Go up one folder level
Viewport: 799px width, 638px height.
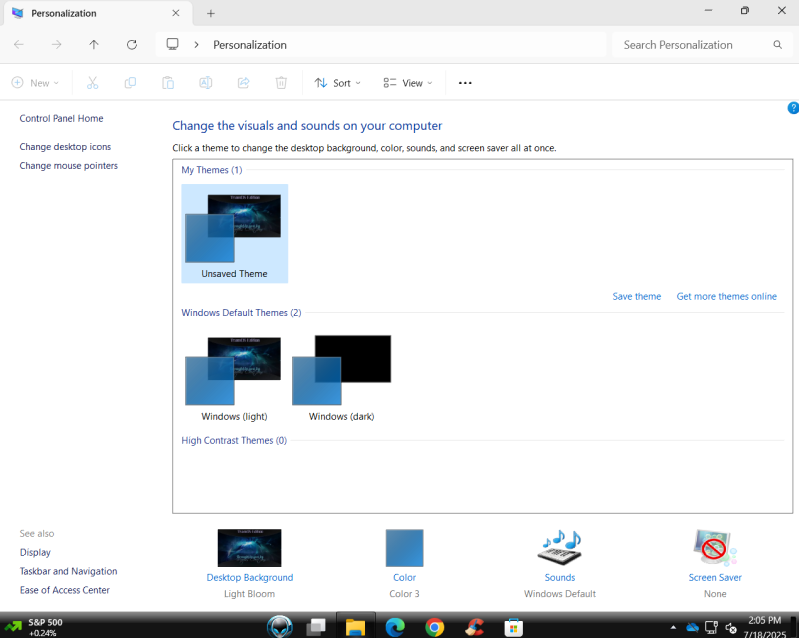pos(94,45)
